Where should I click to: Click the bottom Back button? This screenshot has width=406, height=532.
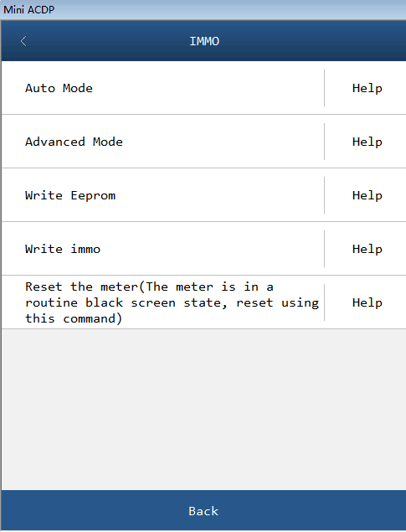point(203,510)
